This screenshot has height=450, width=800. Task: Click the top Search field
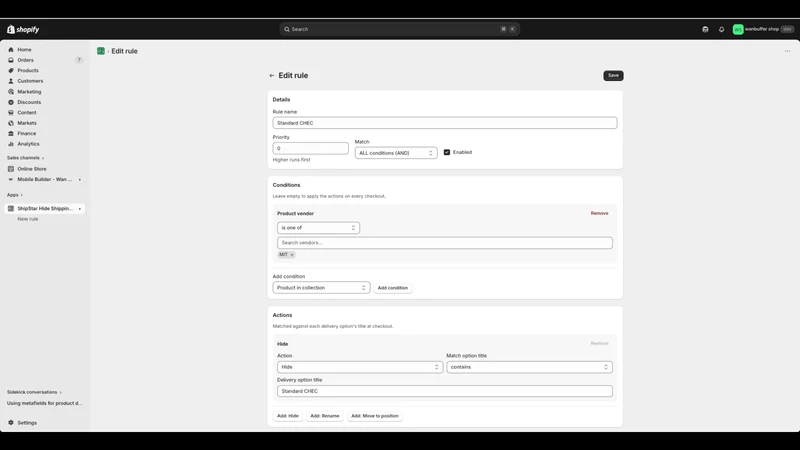click(399, 29)
